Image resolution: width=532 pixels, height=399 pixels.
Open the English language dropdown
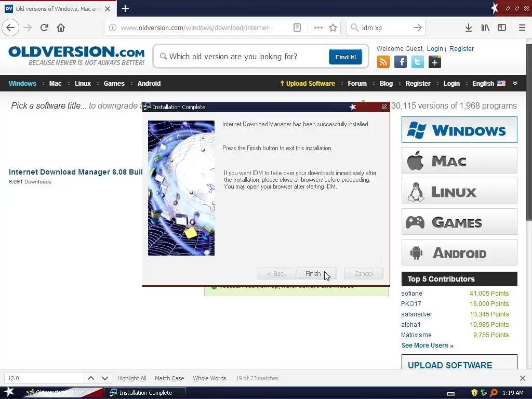[x=489, y=84]
